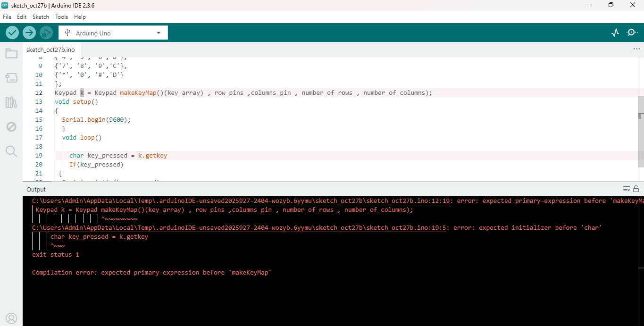Image resolution: width=644 pixels, height=326 pixels.
Task: Open the Arduino Uno board selector dropdown
Action: (x=113, y=33)
